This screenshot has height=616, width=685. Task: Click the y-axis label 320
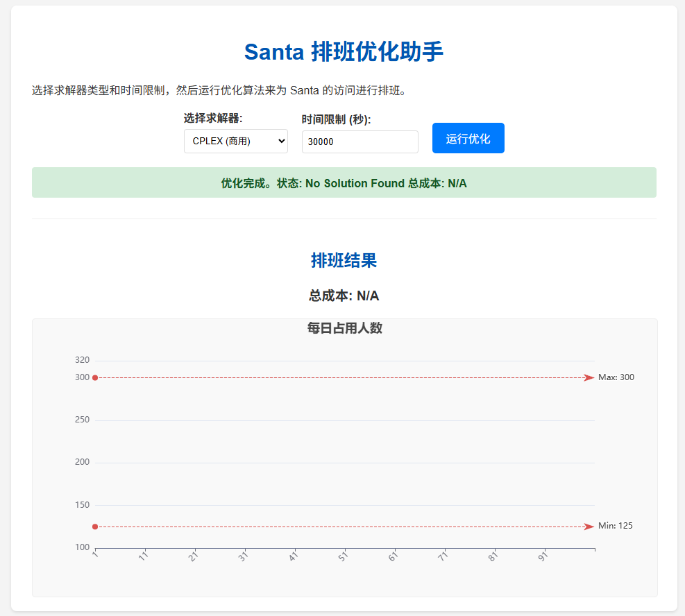[82, 360]
